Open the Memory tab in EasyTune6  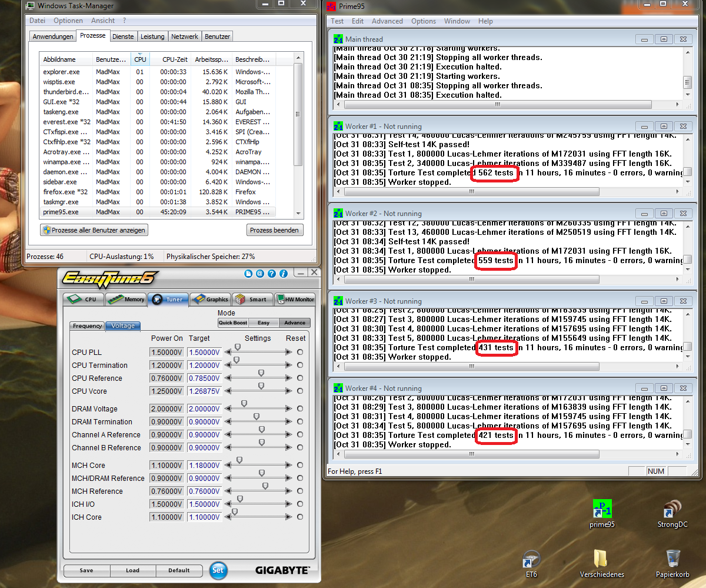(x=126, y=299)
